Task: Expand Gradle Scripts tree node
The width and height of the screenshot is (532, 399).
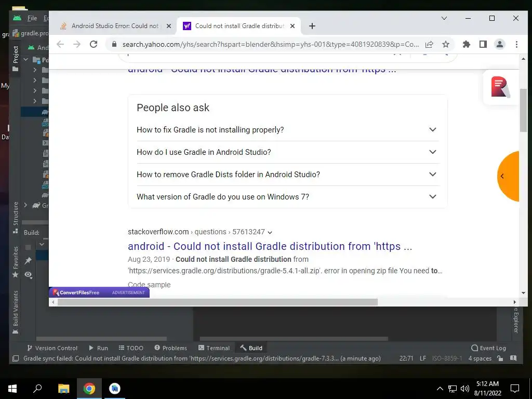Action: click(25, 205)
